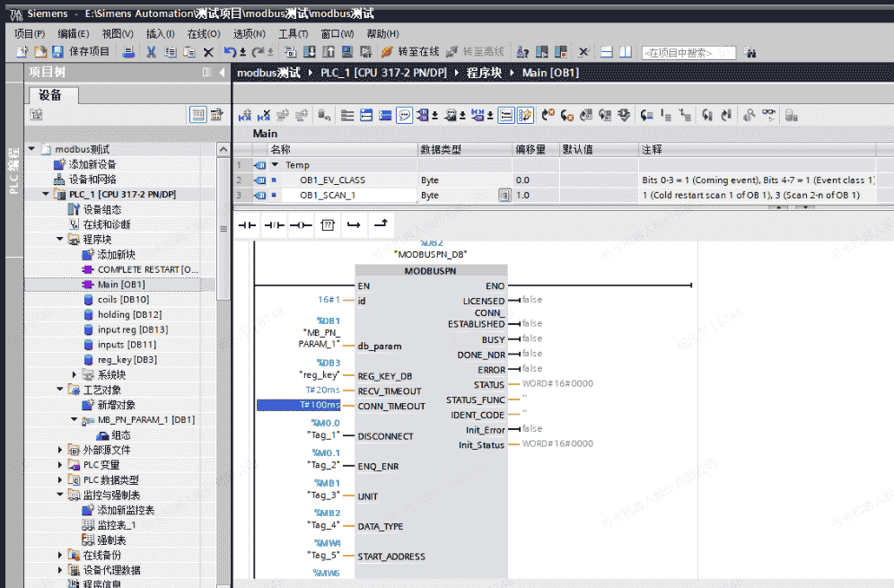The image size is (894, 588).
Task: Click the 转至在线 button
Action: pyautogui.click(x=411, y=52)
